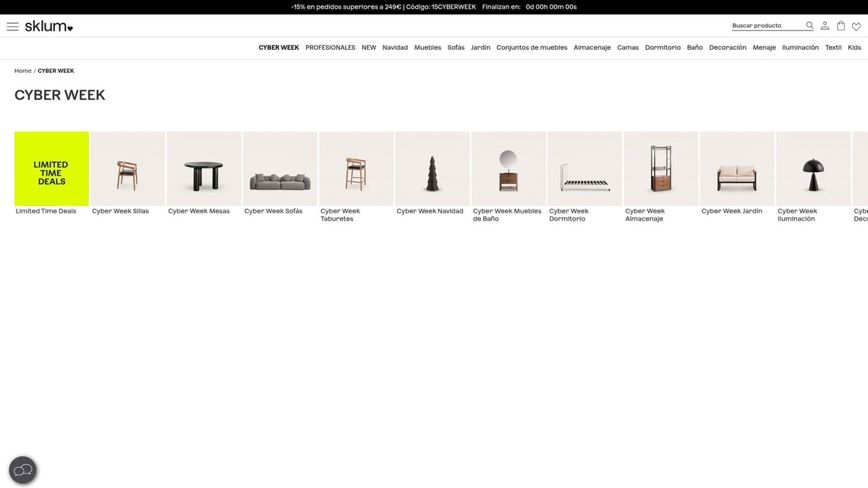Click the search magnifier icon
Image resolution: width=868 pixels, height=488 pixels.
pos(810,25)
